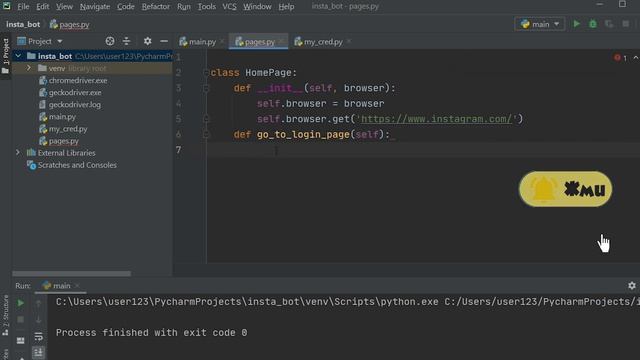Open the File menu
Image resolution: width=640 pixels, height=360 pixels.
tap(23, 7)
